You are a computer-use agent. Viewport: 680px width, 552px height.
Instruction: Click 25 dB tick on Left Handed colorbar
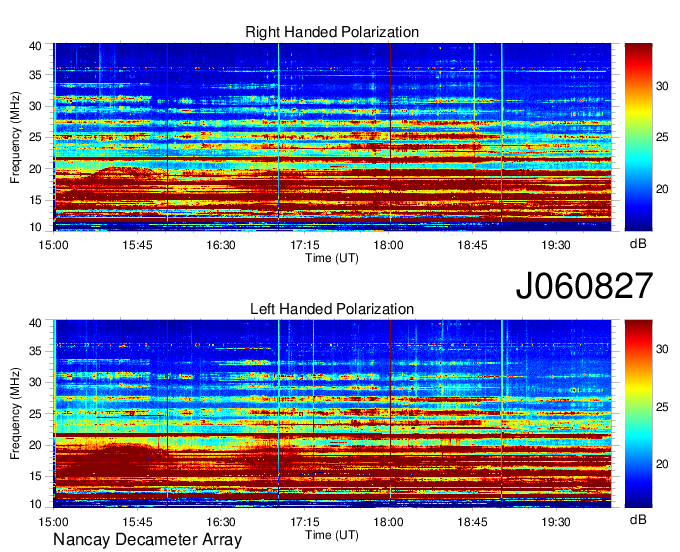662,407
